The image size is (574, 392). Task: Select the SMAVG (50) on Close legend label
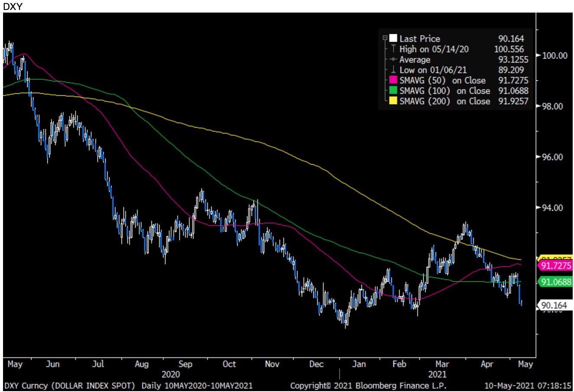[442, 80]
